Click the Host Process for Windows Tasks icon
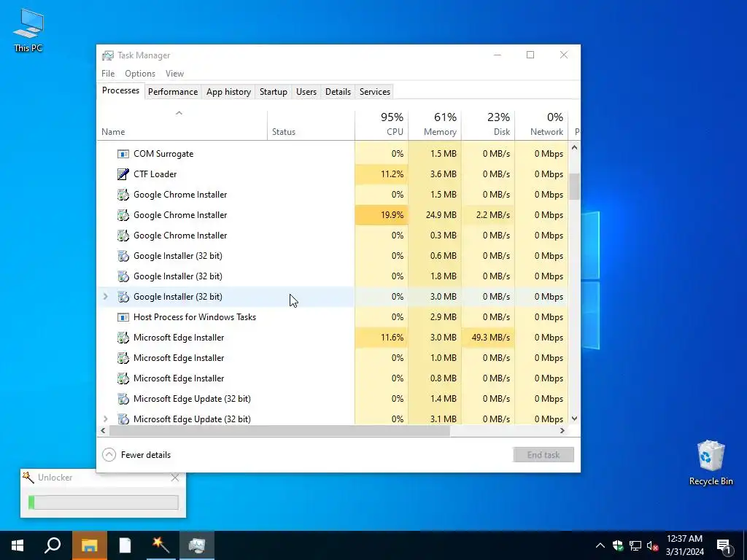 click(x=123, y=317)
